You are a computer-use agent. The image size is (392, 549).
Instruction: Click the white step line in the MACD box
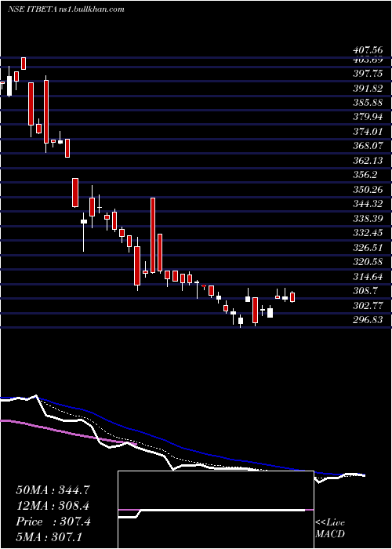[x=212, y=511]
